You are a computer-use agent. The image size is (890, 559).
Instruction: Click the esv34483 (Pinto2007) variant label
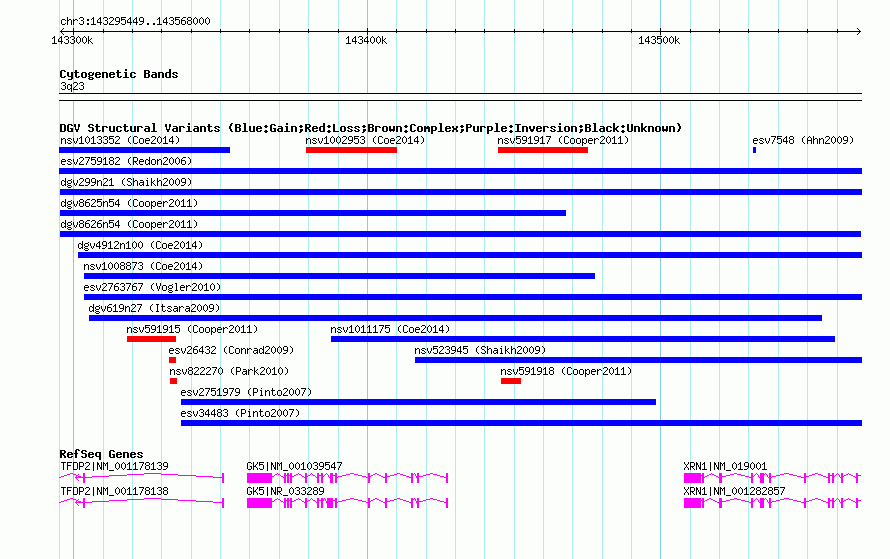point(240,413)
